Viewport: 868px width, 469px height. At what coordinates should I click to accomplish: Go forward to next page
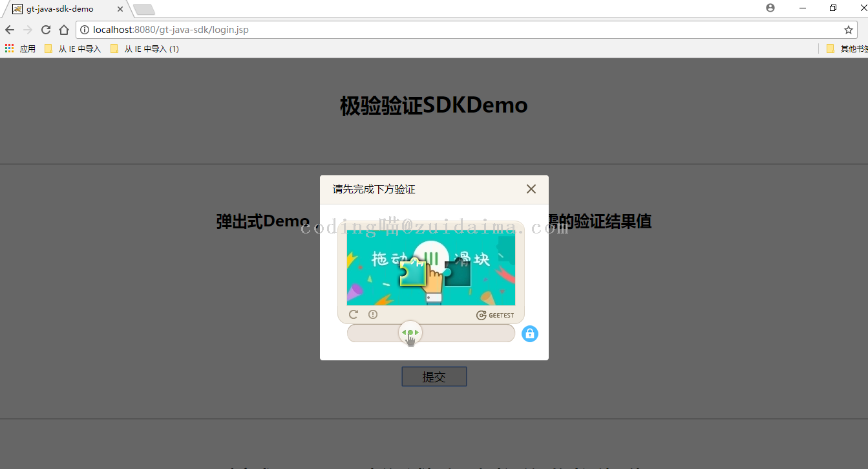click(28, 30)
